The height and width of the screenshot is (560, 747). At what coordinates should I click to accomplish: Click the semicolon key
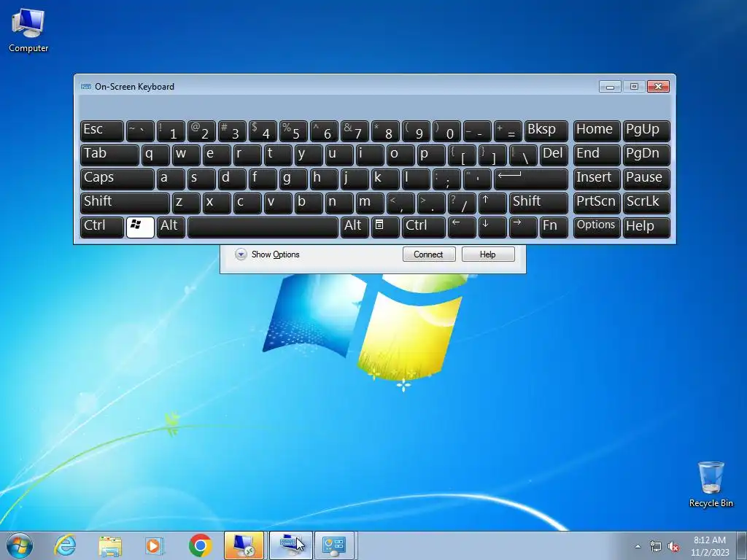[446, 179]
